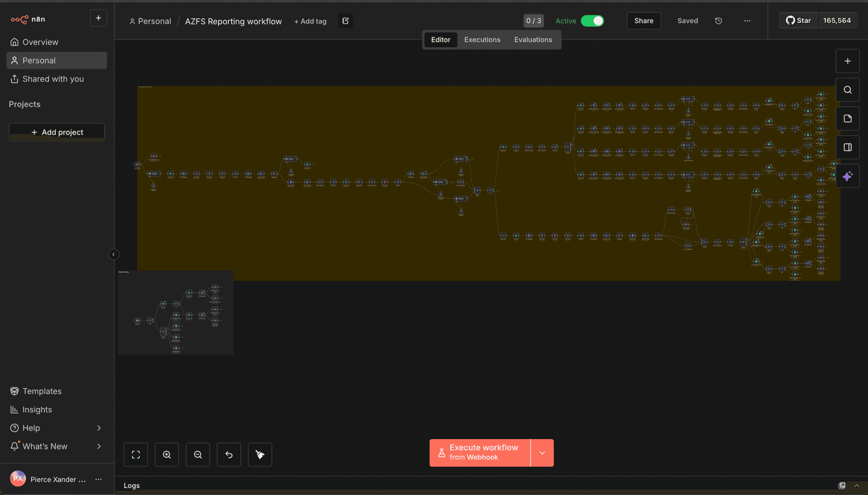Open the AI assistant sparkle icon
Viewport: 868px width, 495px height.
[847, 176]
